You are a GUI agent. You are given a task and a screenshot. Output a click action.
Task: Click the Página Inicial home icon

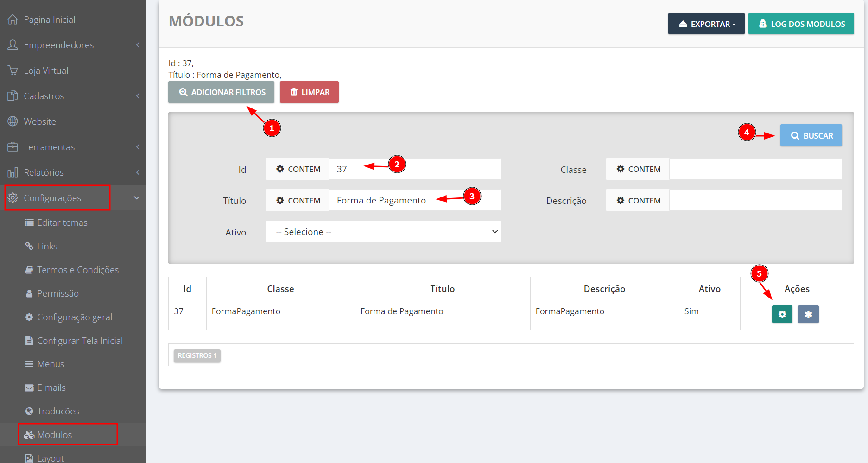[13, 19]
